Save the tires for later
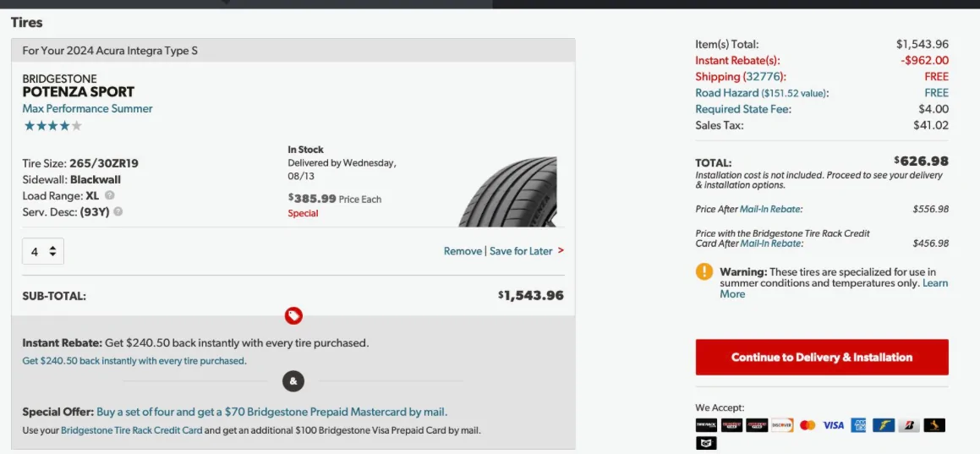Image resolution: width=980 pixels, height=454 pixels. point(521,251)
